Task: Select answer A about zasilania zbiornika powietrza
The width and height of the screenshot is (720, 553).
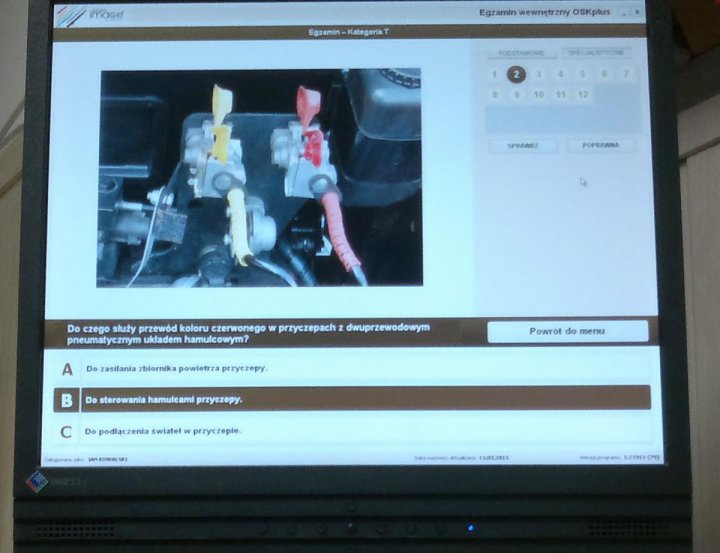Action: (x=350, y=368)
